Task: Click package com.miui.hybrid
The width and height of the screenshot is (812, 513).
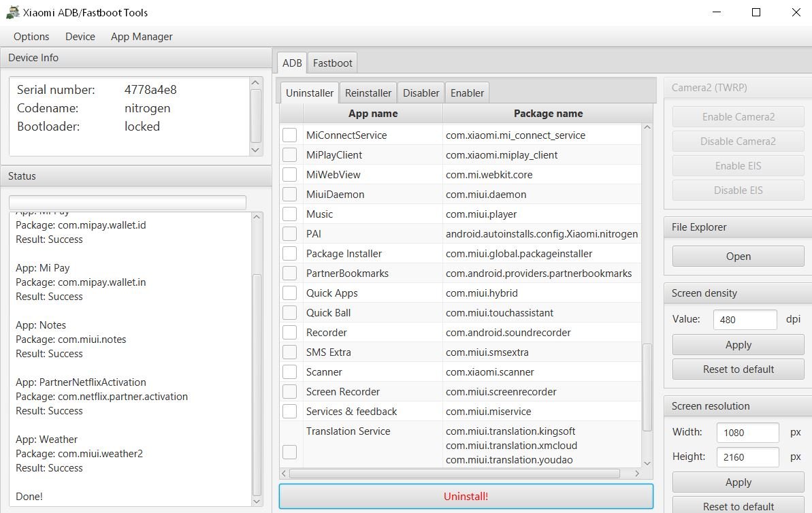Action: [x=482, y=293]
